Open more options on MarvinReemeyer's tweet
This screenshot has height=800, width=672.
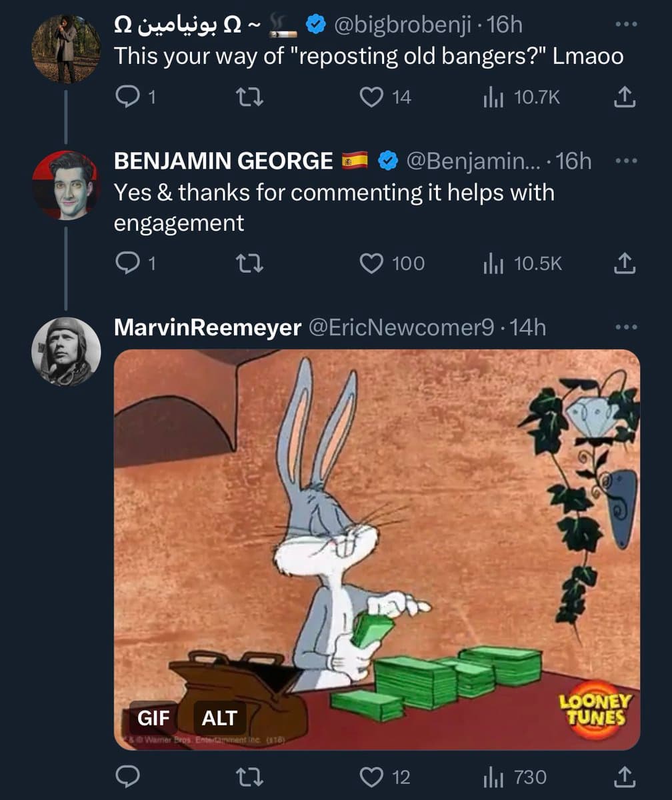(624, 327)
